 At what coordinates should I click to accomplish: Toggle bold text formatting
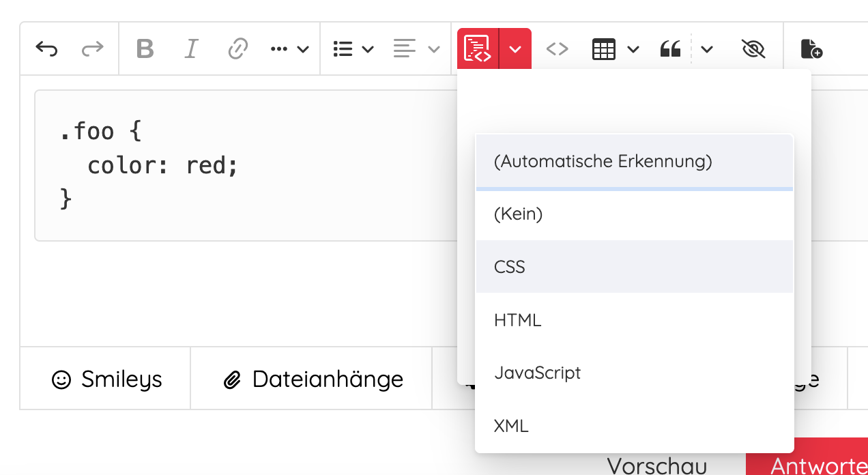click(145, 49)
